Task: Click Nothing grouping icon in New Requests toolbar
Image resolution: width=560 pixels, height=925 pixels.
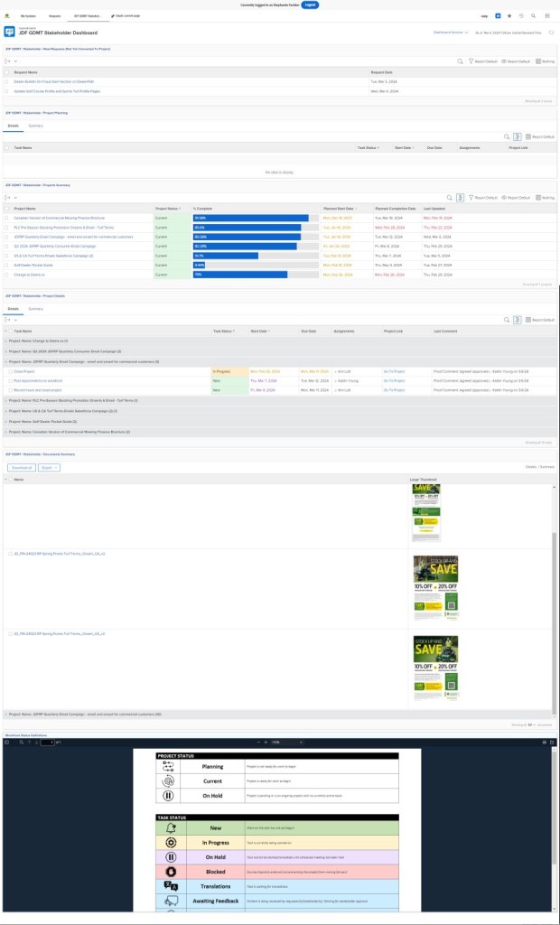Action: click(x=545, y=61)
